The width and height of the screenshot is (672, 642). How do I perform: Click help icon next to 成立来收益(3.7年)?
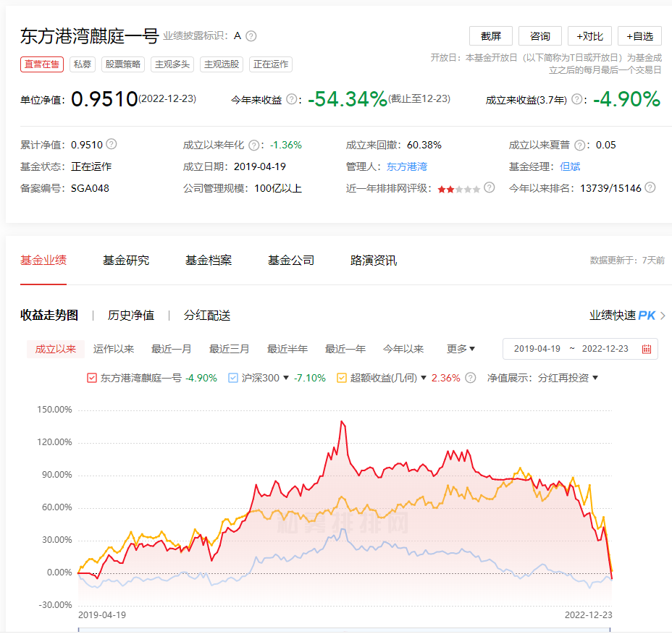click(x=577, y=99)
